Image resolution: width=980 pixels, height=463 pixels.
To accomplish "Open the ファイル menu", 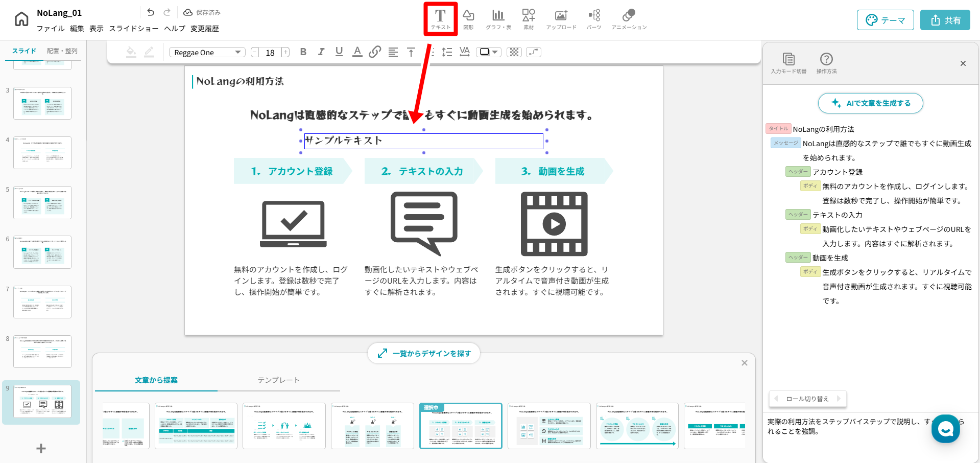I will [x=51, y=29].
